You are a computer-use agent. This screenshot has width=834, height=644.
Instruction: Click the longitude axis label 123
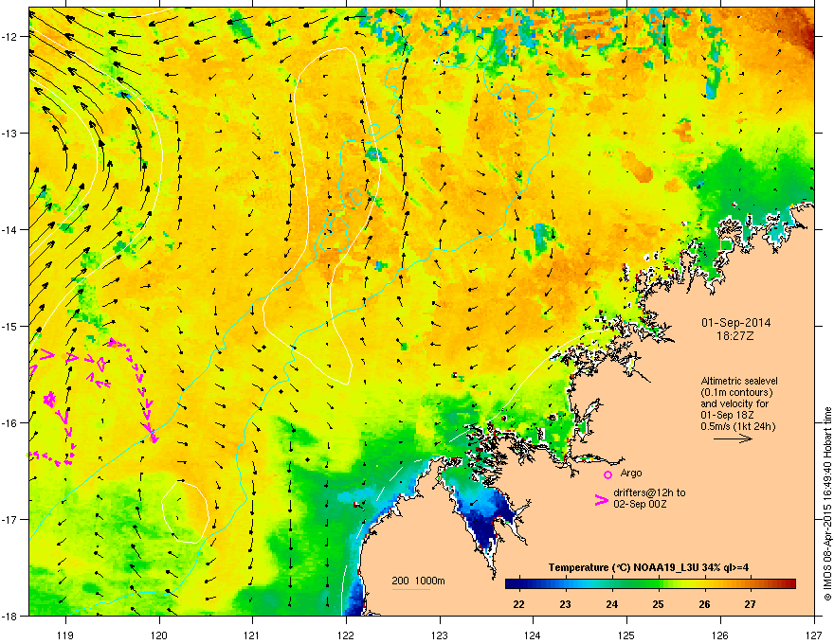pyautogui.click(x=440, y=635)
